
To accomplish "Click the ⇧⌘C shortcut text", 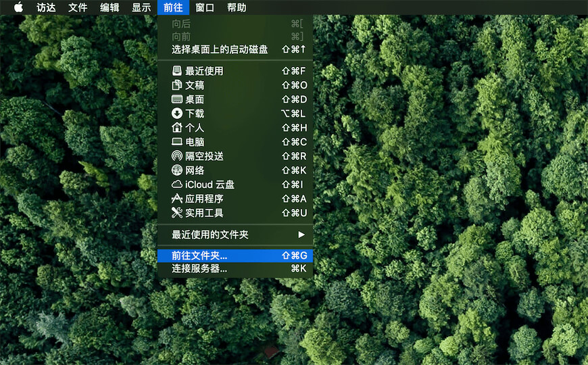I will [295, 142].
